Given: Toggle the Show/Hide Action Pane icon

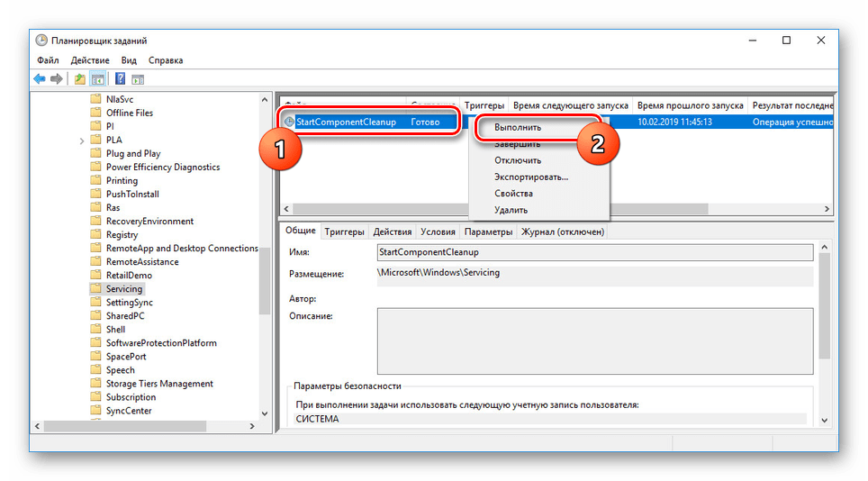Looking at the screenshot, I should [x=138, y=79].
